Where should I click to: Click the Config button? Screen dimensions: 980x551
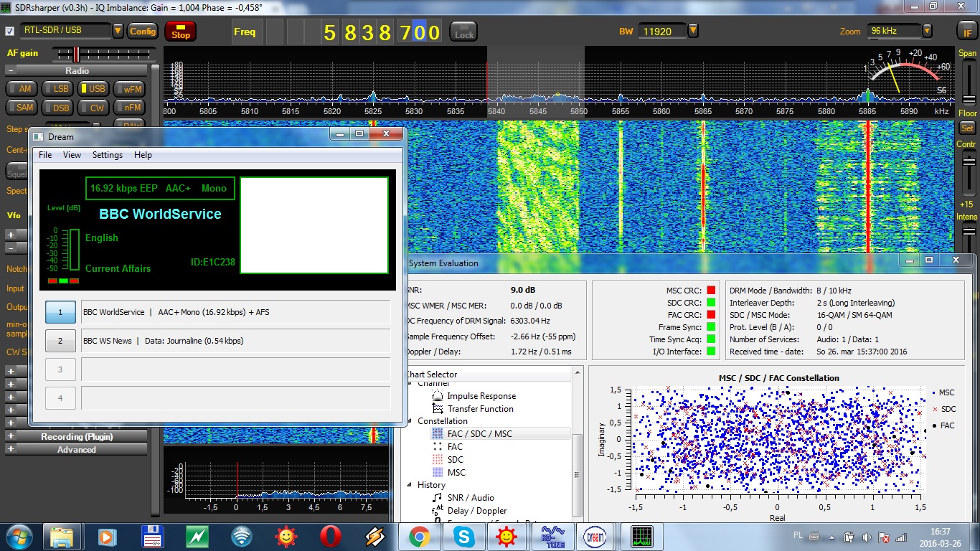(143, 31)
